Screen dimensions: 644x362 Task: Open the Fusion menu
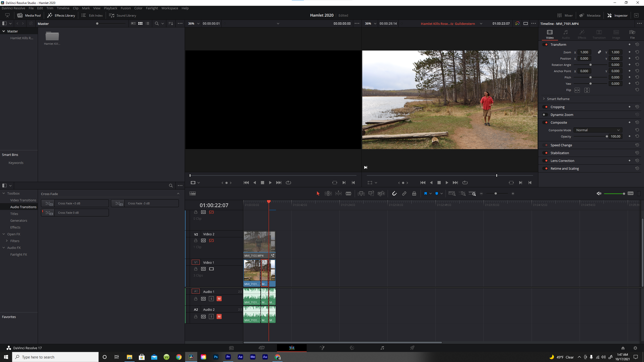click(x=126, y=8)
